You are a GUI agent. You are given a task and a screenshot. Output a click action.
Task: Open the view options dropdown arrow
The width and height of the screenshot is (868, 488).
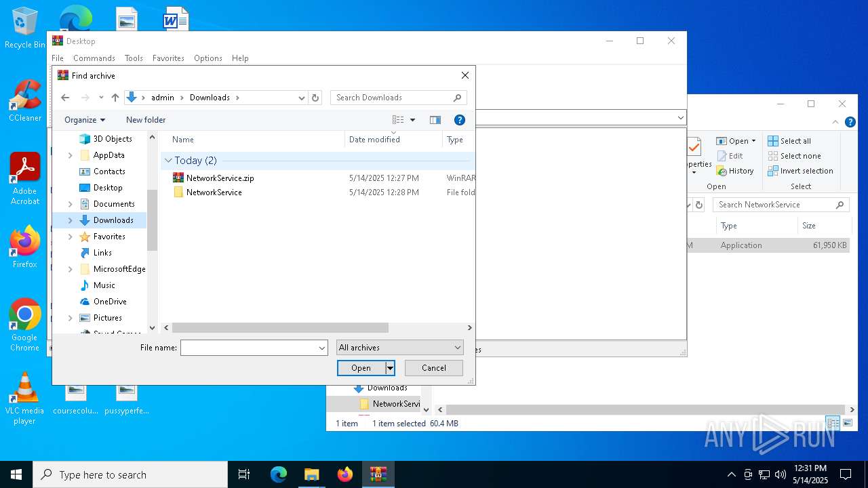pyautogui.click(x=412, y=120)
